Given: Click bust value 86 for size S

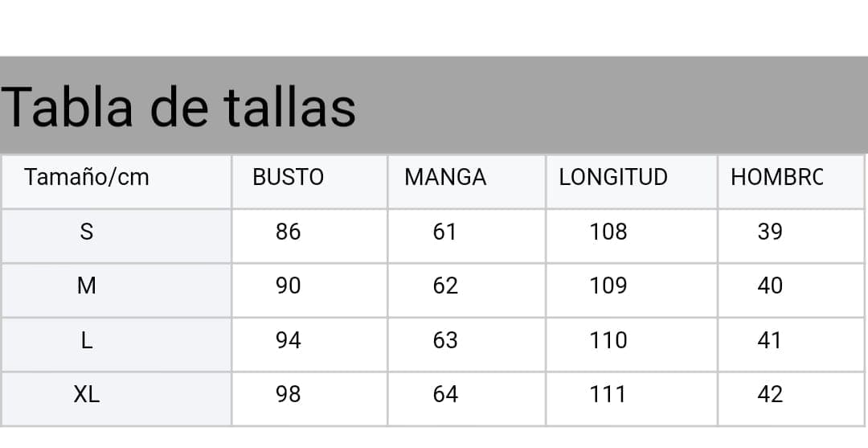Looking at the screenshot, I should point(288,232).
